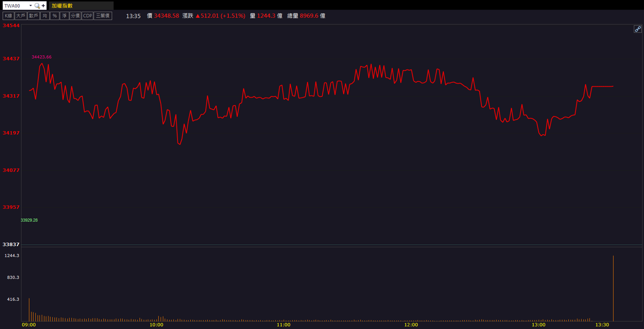Open the chart link icon
Viewport: 644px width, 329px height.
tap(638, 29)
